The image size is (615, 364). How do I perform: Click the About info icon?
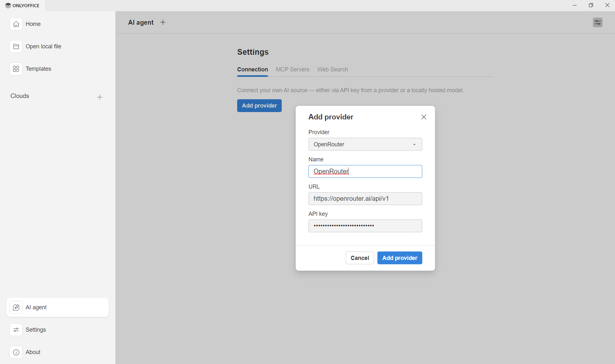(16, 352)
